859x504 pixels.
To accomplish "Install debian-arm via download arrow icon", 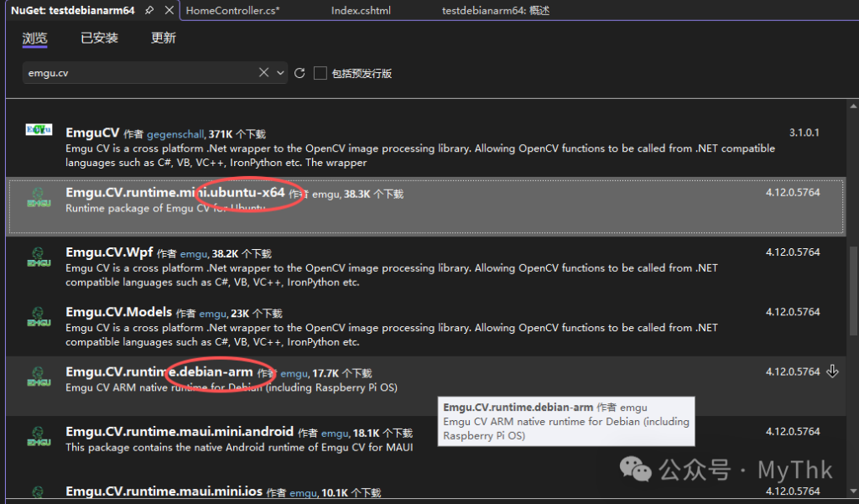I will pos(832,372).
